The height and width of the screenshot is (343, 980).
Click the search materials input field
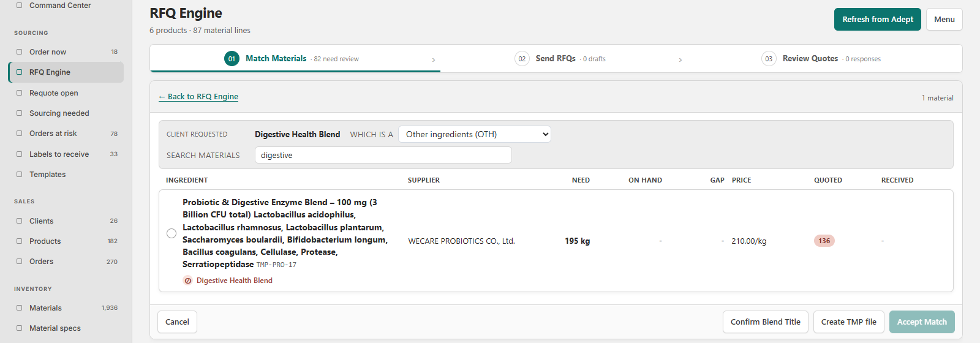coord(383,155)
